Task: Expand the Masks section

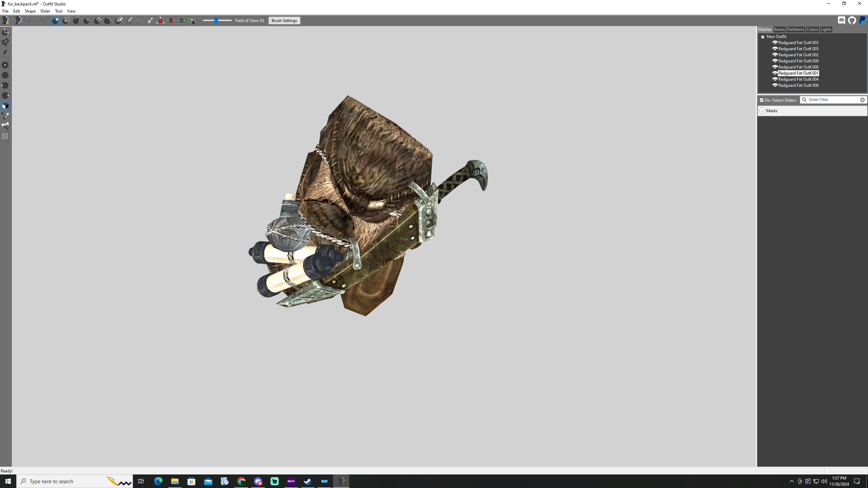Action: coord(763,110)
